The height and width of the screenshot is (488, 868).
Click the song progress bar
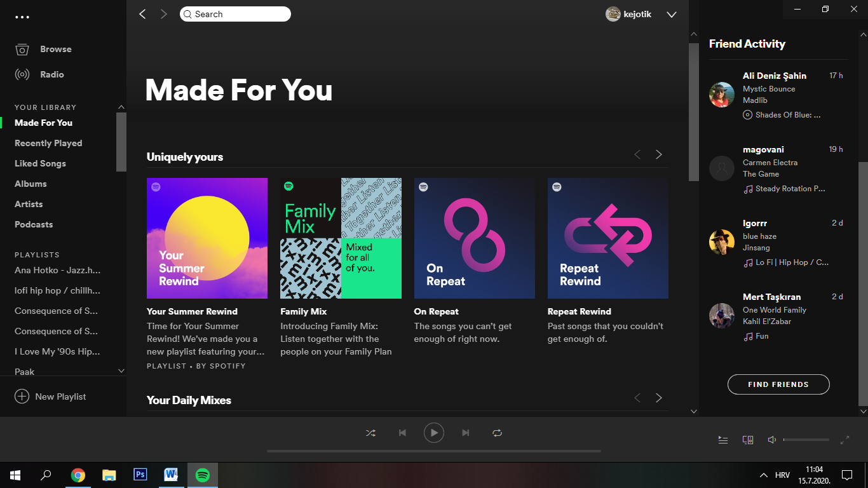pos(434,451)
